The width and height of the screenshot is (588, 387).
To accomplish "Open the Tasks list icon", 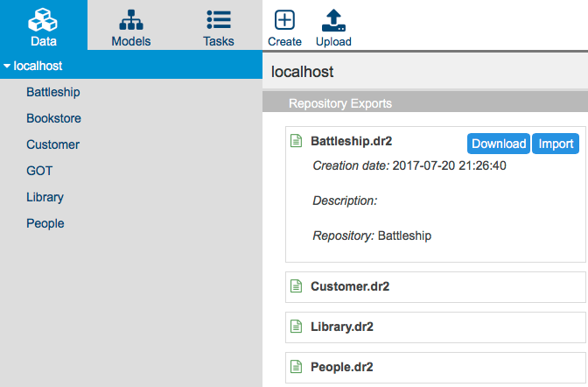I will coord(219,19).
